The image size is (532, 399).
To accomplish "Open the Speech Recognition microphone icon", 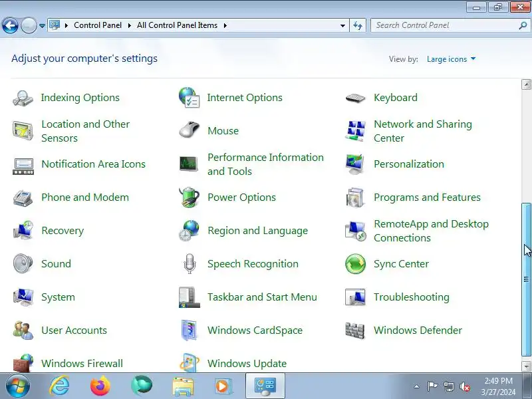I will pos(190,263).
